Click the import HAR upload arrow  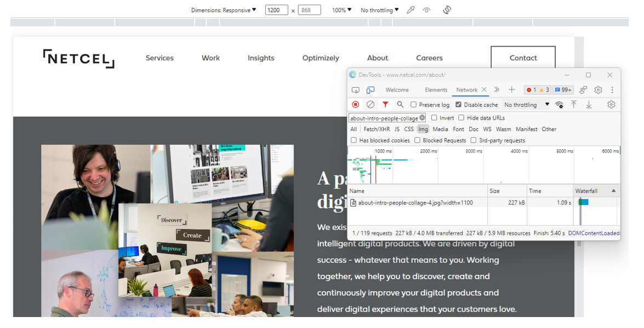573,105
